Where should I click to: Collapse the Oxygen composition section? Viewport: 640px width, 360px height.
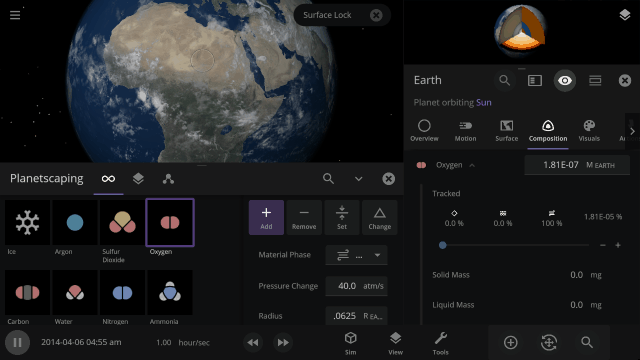click(472, 165)
